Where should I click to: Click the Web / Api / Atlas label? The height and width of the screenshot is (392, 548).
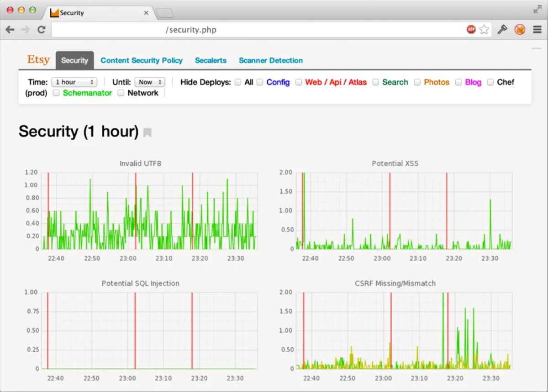pos(336,82)
